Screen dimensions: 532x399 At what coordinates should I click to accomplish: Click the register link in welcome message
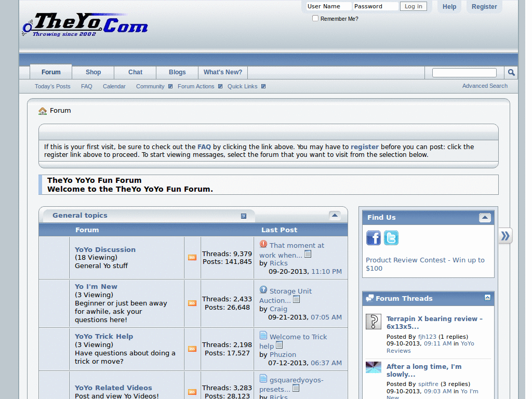pyautogui.click(x=364, y=147)
